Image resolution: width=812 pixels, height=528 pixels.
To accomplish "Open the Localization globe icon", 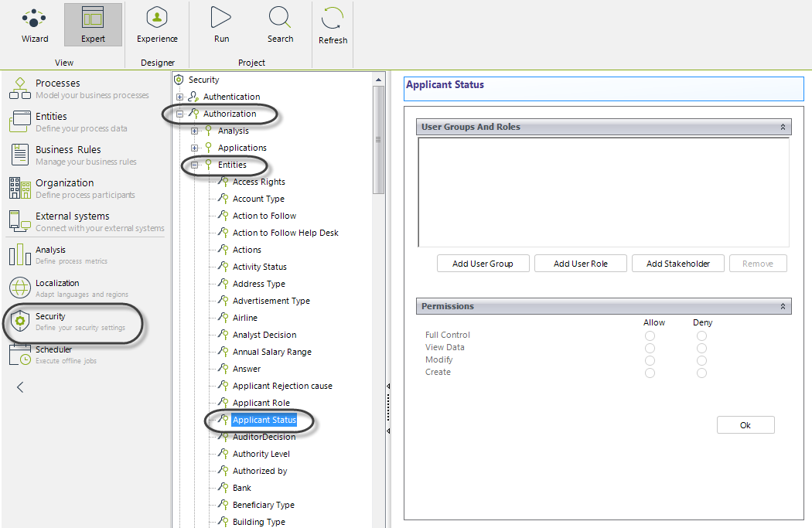I will click(x=20, y=288).
